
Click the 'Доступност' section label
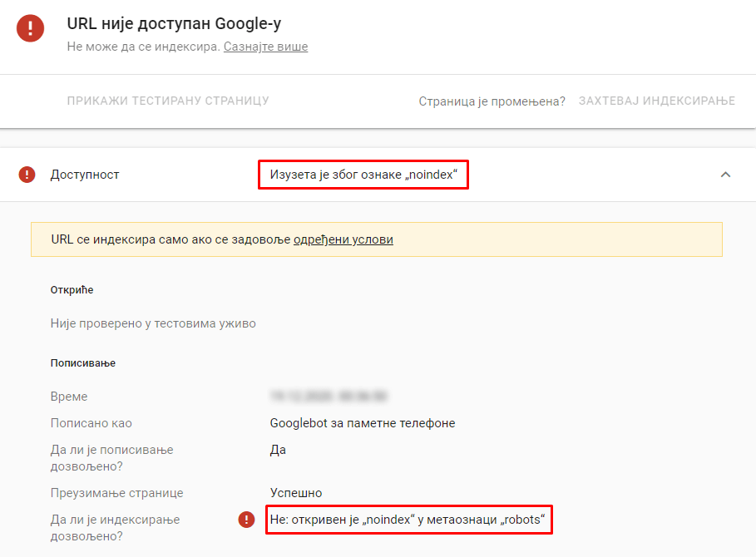pyautogui.click(x=85, y=175)
